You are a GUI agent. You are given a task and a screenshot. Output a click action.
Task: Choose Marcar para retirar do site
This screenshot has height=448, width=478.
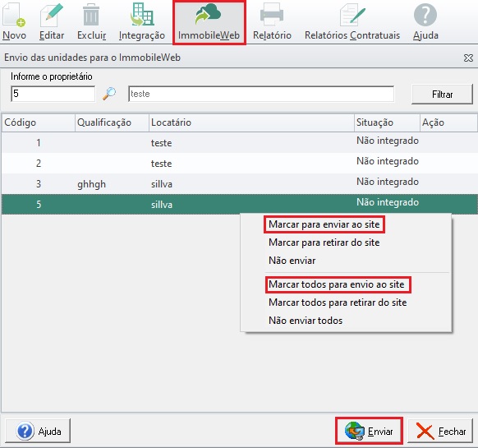pyautogui.click(x=324, y=242)
